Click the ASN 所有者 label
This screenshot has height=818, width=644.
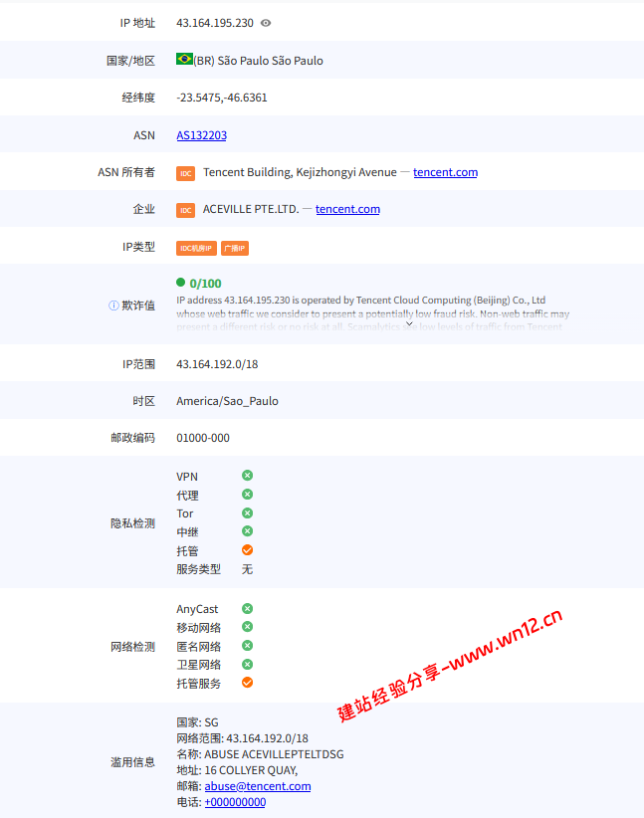(126, 172)
